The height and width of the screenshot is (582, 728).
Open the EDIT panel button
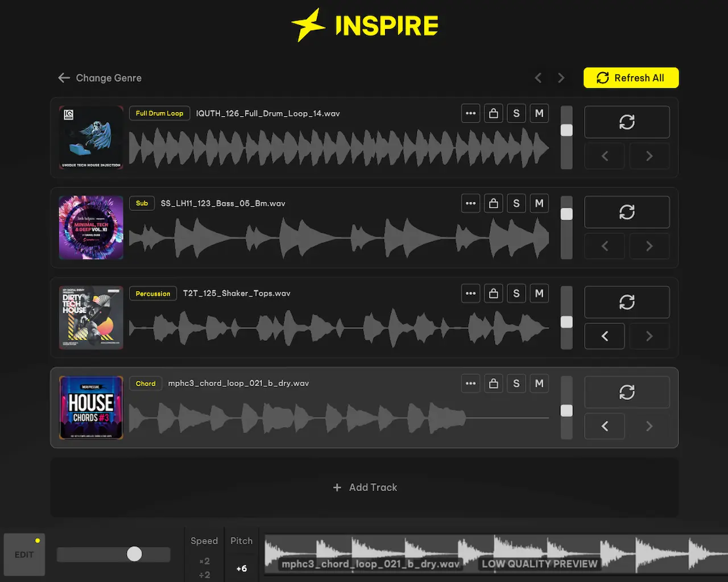coord(24,555)
